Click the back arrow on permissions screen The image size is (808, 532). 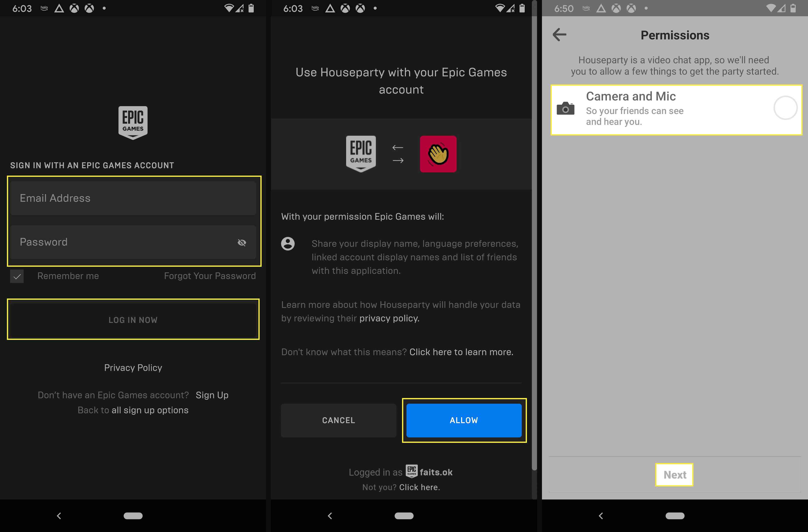(559, 34)
